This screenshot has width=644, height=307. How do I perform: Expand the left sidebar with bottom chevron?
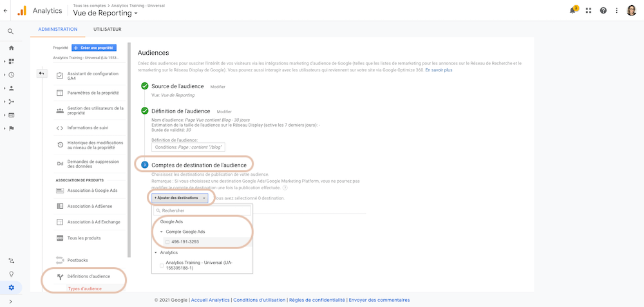coord(11,302)
